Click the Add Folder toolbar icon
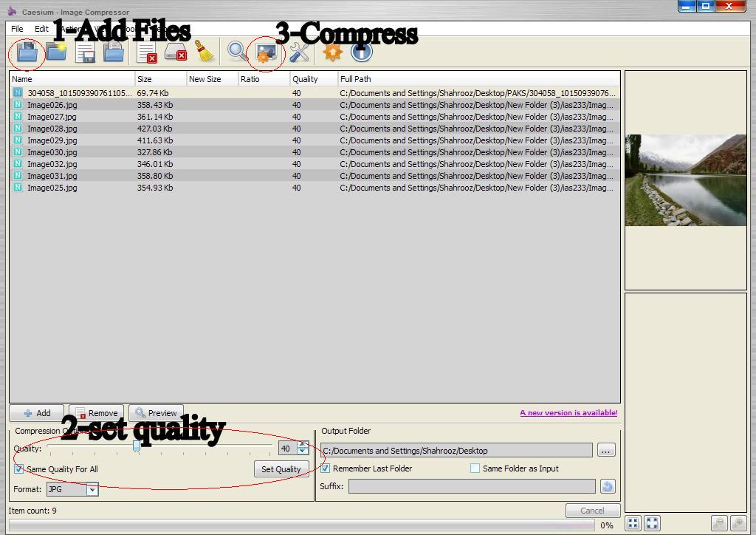This screenshot has height=535, width=756. pos(56,52)
